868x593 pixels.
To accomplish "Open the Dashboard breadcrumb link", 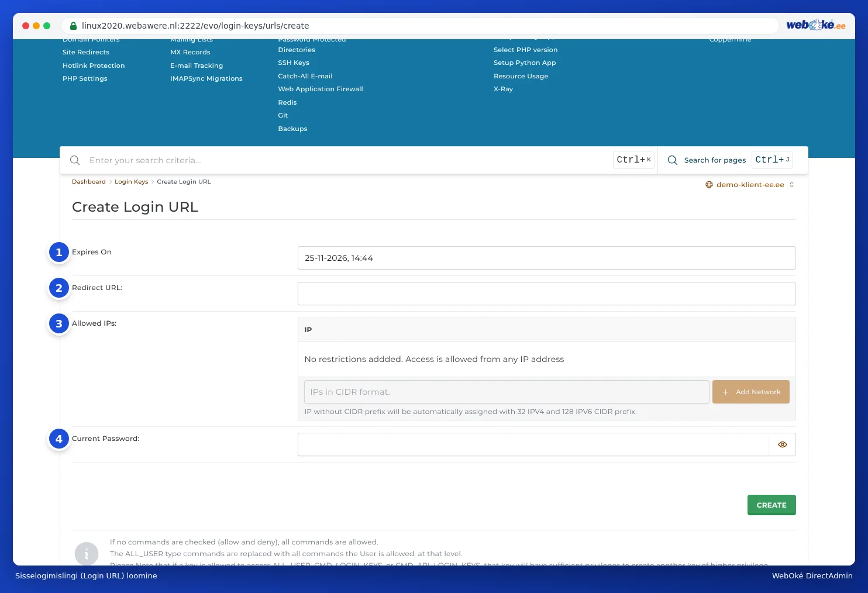I will (x=89, y=182).
